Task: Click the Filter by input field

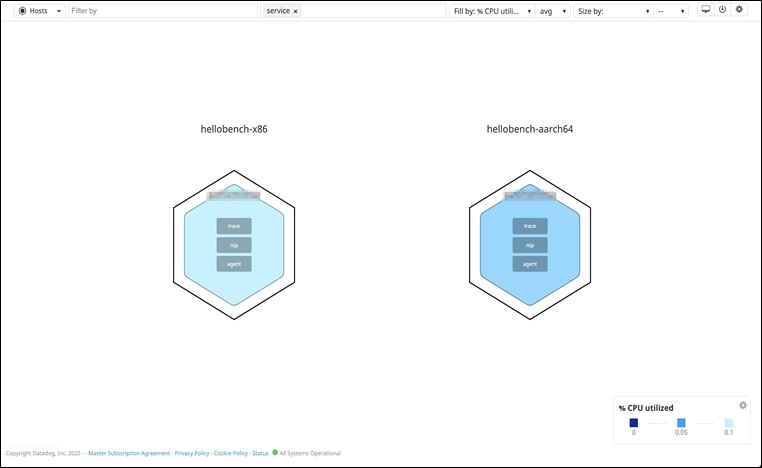Action: 163,11
